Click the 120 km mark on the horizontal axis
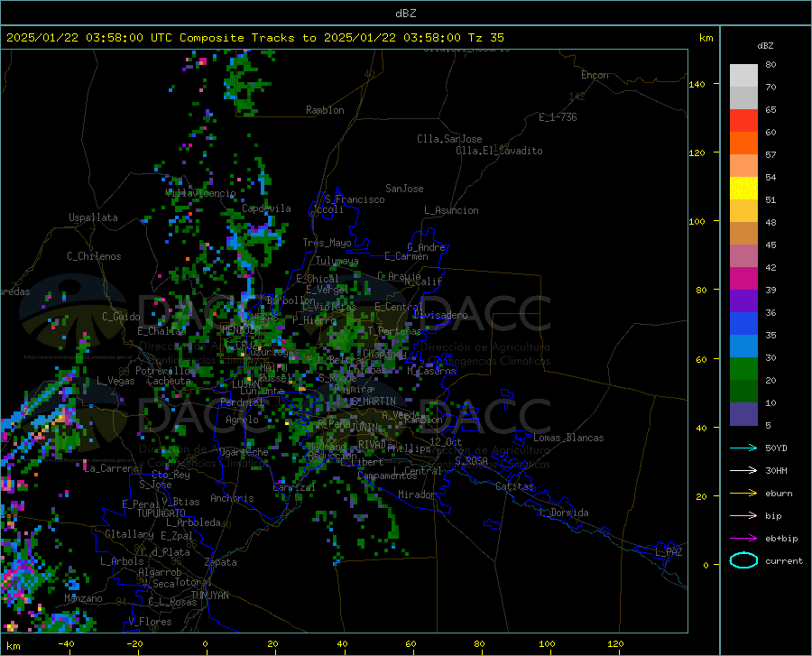Screen dimensions: 812x656 click(x=615, y=643)
